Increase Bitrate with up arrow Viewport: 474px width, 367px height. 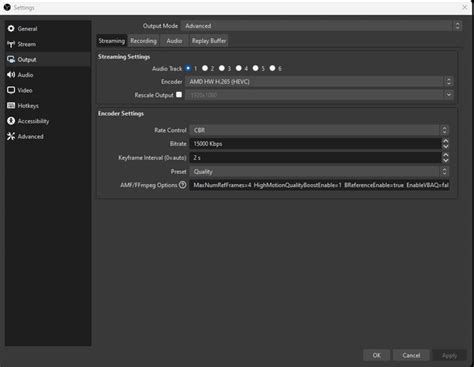click(446, 141)
